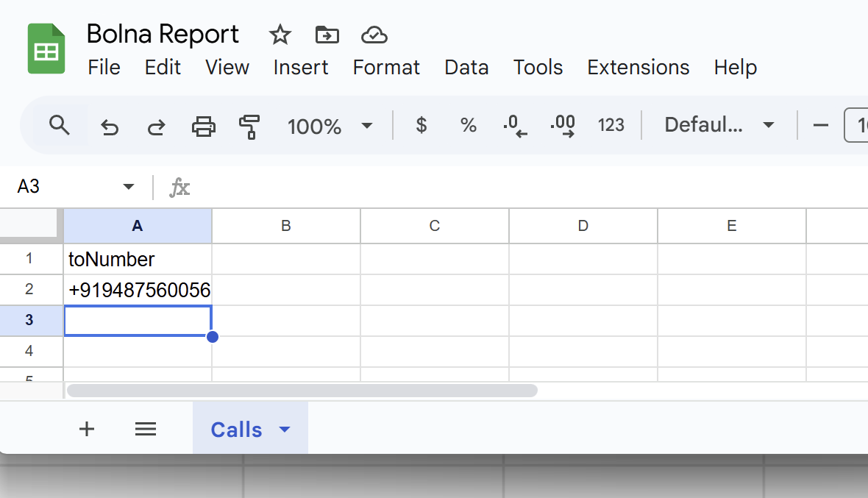Format selection as currency

[421, 125]
